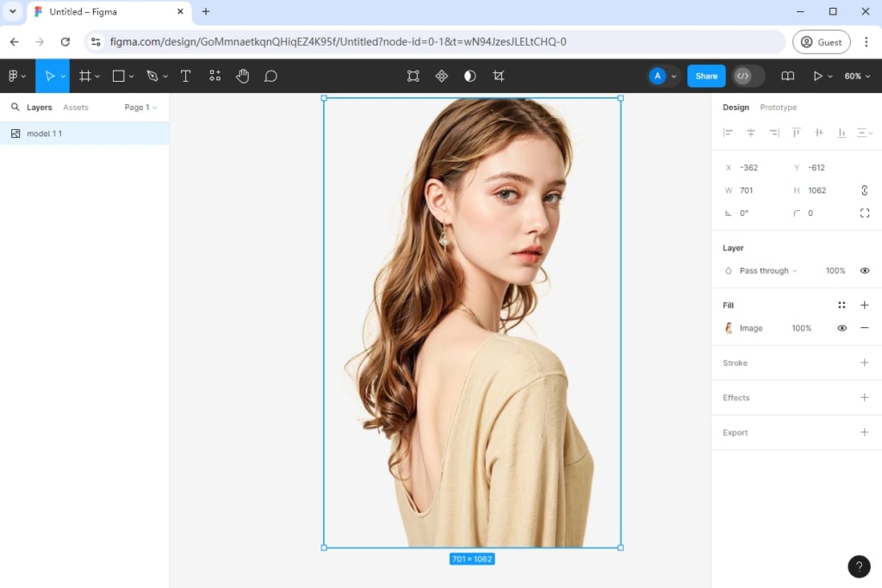882x588 pixels.
Task: Switch to the Assets tab
Action: point(76,107)
